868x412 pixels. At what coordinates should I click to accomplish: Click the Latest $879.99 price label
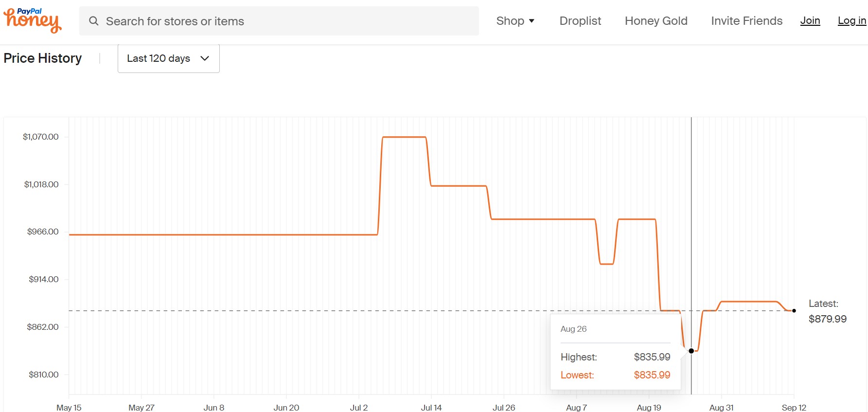[x=828, y=311]
